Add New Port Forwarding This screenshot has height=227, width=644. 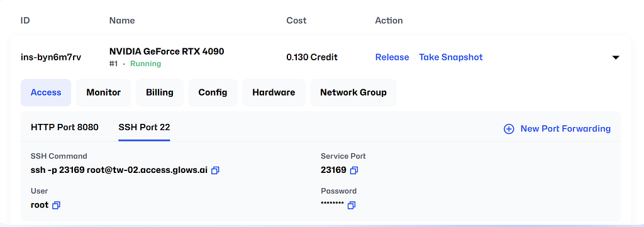[x=565, y=128]
